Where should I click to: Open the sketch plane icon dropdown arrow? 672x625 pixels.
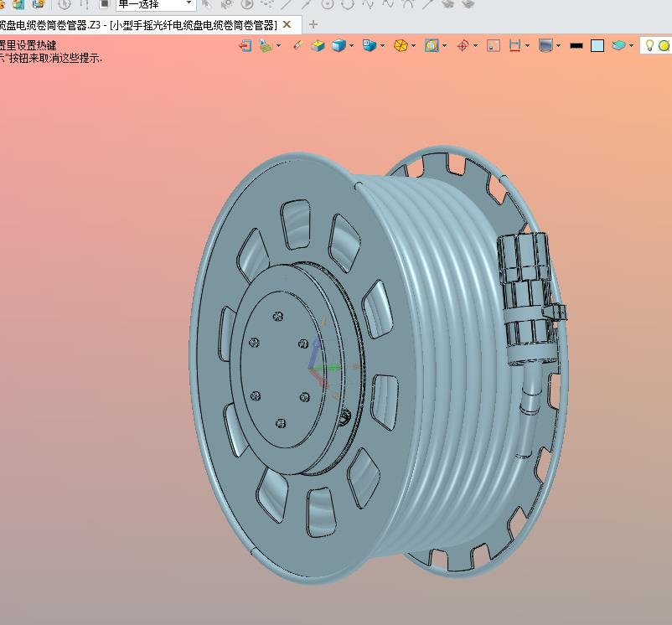point(279,45)
